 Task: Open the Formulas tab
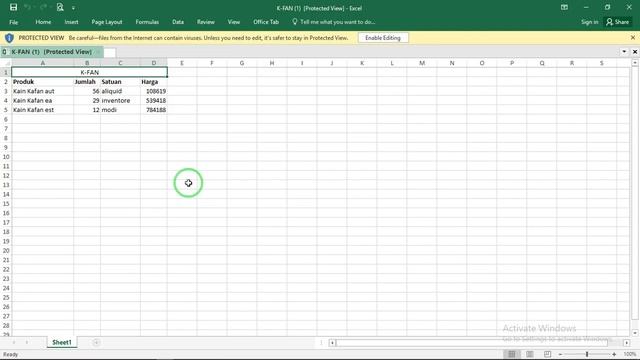click(x=147, y=22)
